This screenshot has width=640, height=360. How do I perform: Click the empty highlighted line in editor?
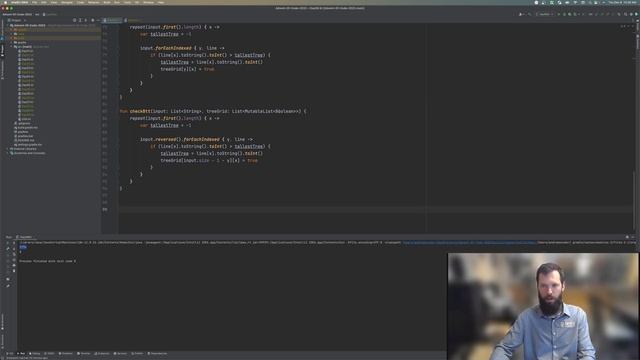(x=376, y=209)
